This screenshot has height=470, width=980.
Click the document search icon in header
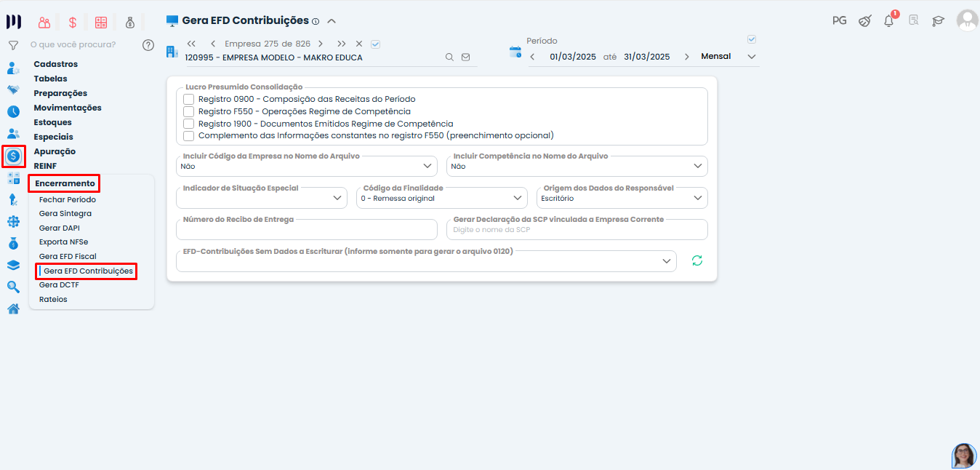(x=914, y=20)
